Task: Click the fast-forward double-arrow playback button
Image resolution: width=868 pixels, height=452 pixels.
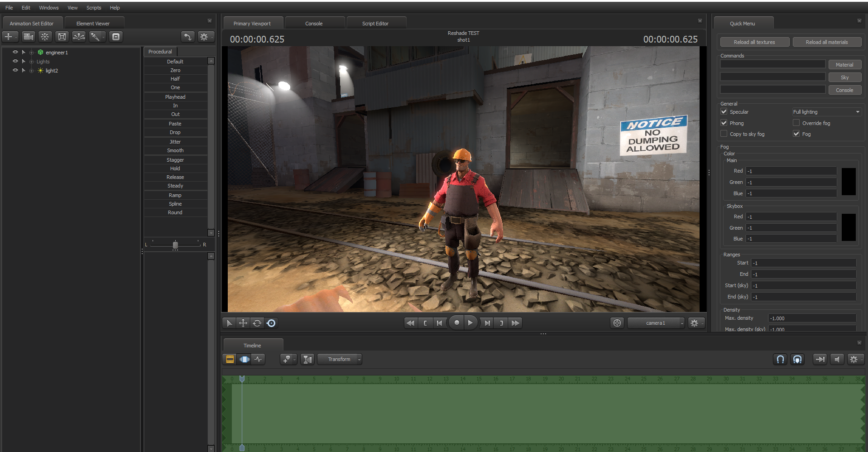Action: point(515,323)
